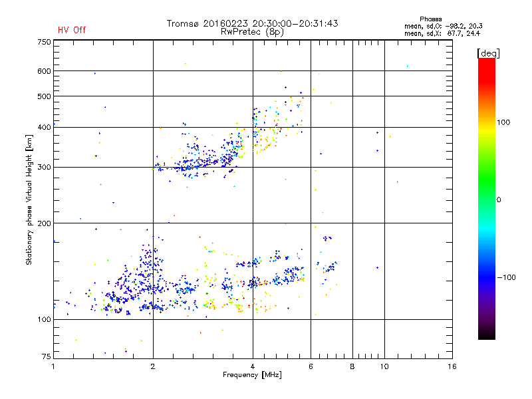Click the y-axis label '500'
The width and height of the screenshot is (532, 399).
click(44, 96)
